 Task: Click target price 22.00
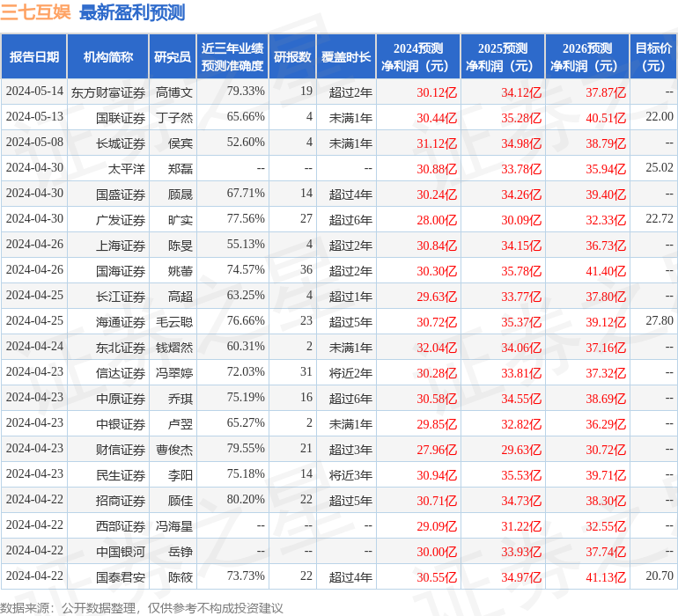pyautogui.click(x=660, y=117)
